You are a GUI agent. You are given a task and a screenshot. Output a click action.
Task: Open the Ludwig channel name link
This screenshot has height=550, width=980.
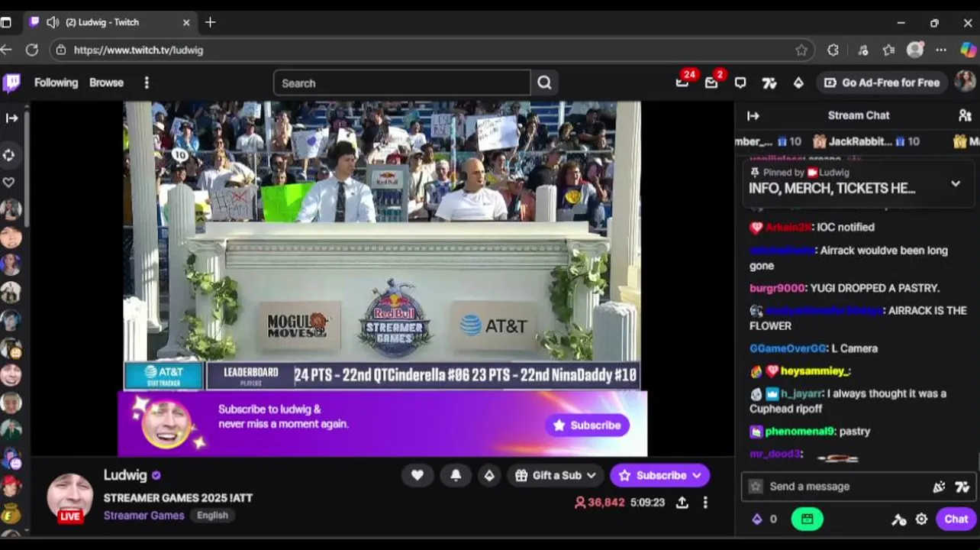click(x=125, y=475)
